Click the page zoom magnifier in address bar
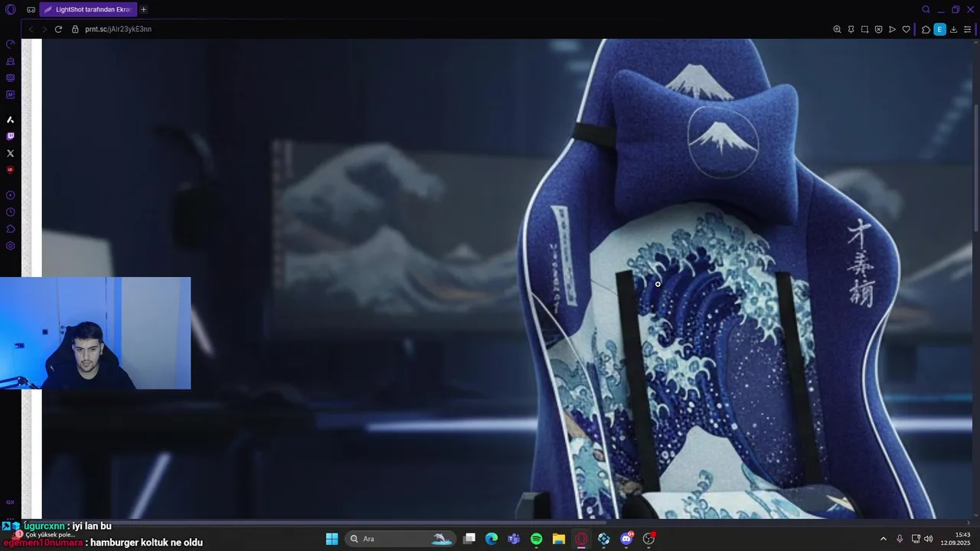980x551 pixels. coord(837,29)
